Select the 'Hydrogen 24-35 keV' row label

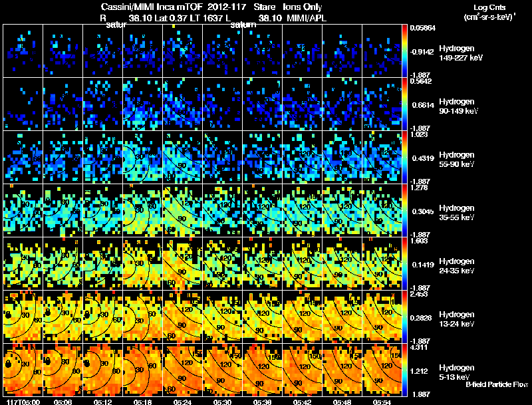pos(457,266)
